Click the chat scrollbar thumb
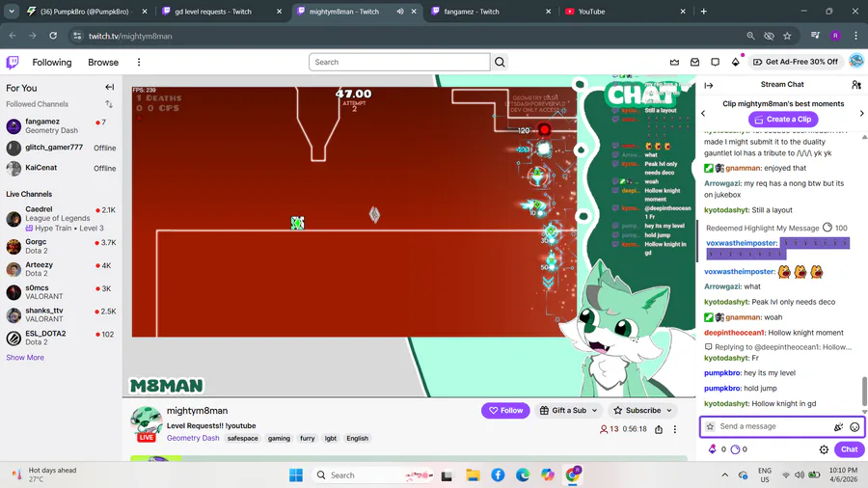The width and height of the screenshot is (868, 488). [x=864, y=392]
